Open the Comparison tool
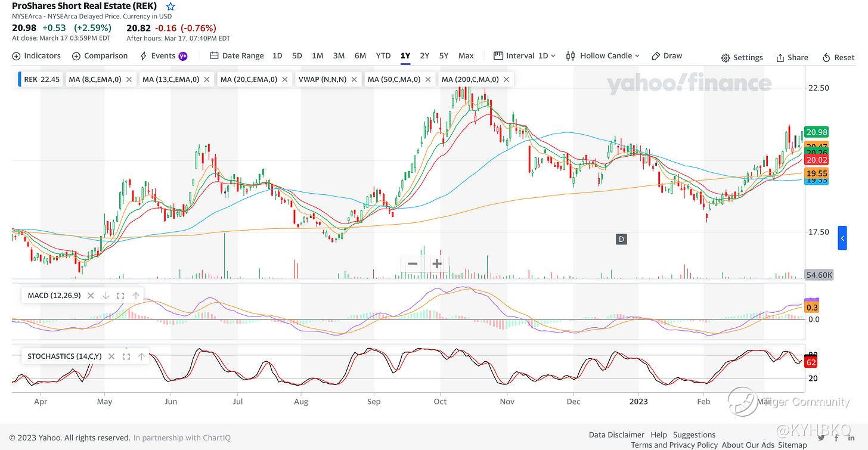The image size is (868, 450). pos(100,55)
